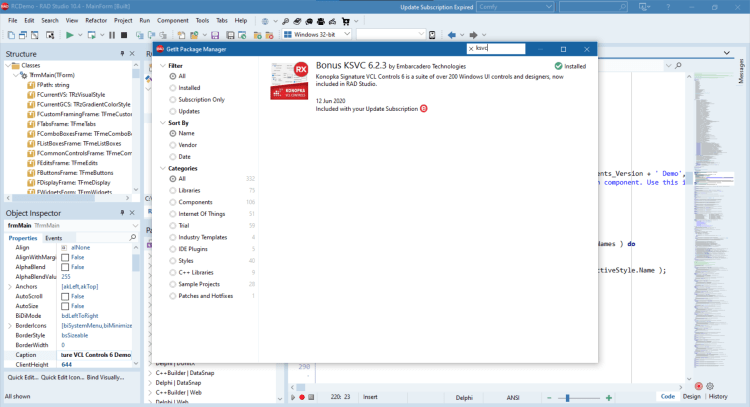Toggle the AutoScroll property checkbox
This screenshot has height=407, width=750.
coord(65,297)
